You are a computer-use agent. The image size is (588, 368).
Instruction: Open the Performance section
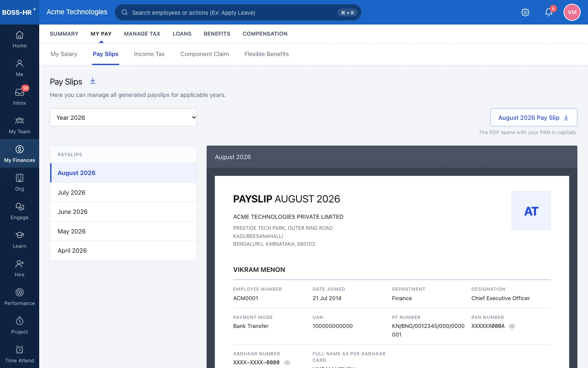20,297
